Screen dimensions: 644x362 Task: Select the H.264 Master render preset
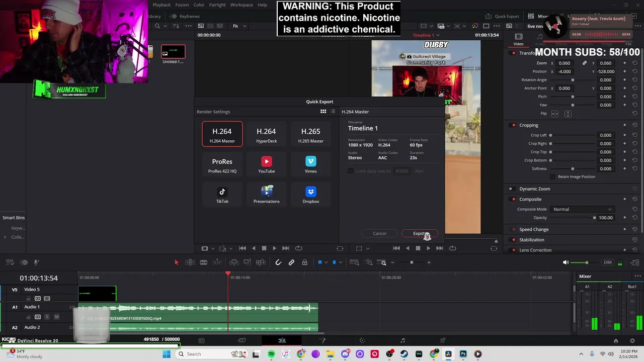pyautogui.click(x=222, y=134)
